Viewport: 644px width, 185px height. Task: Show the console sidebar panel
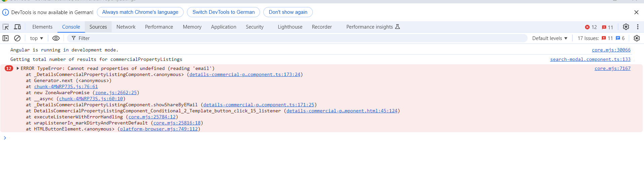click(6, 38)
